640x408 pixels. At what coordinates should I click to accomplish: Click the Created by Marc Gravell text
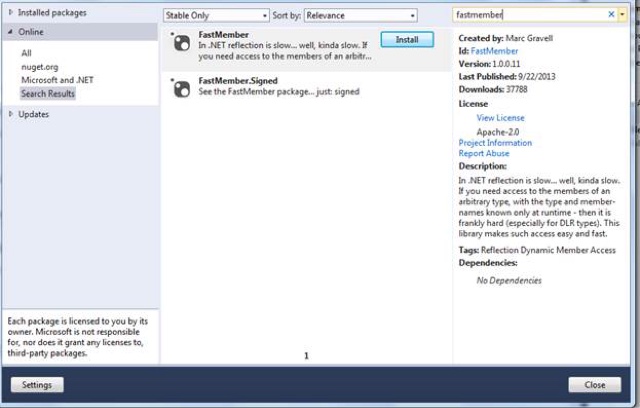point(506,38)
